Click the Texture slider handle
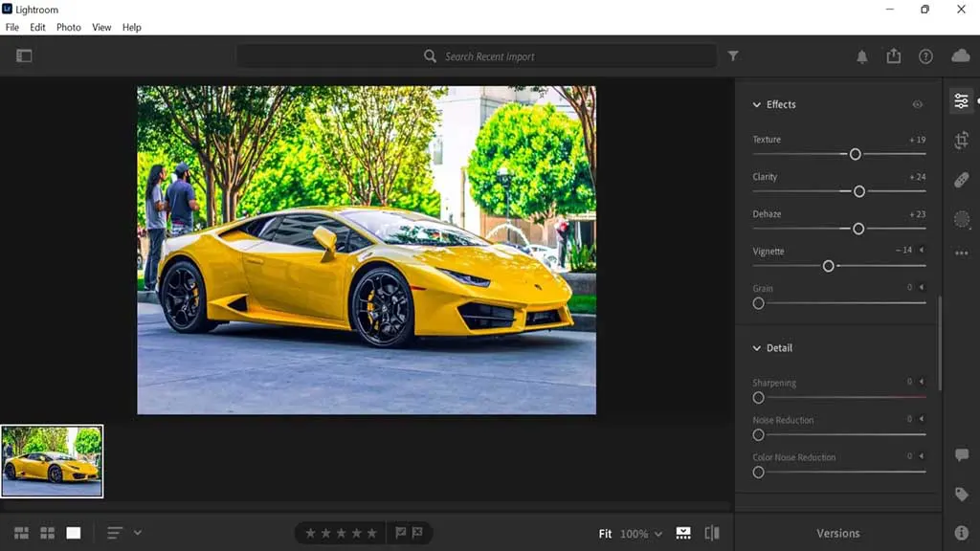This screenshot has width=980, height=551. click(x=855, y=154)
